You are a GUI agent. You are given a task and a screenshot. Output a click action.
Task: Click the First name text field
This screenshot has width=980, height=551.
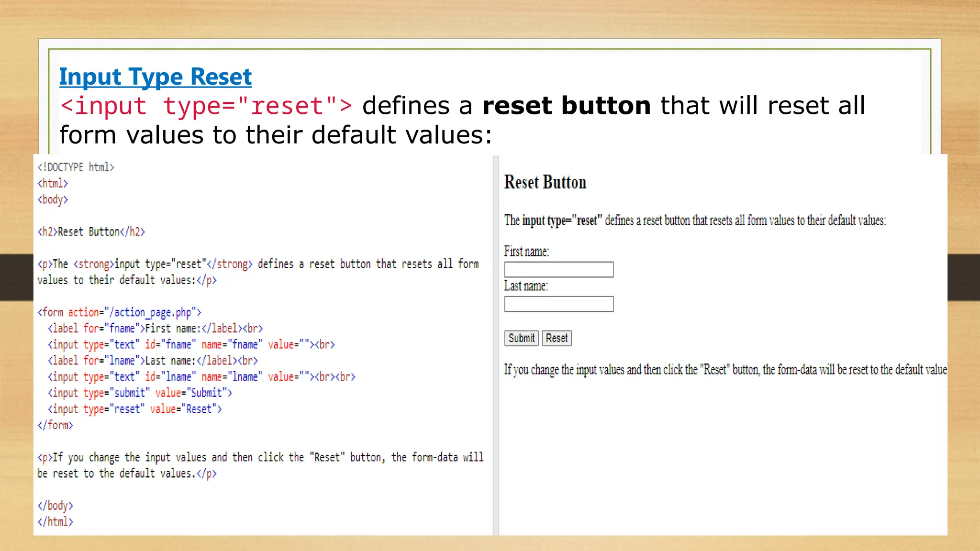click(559, 269)
